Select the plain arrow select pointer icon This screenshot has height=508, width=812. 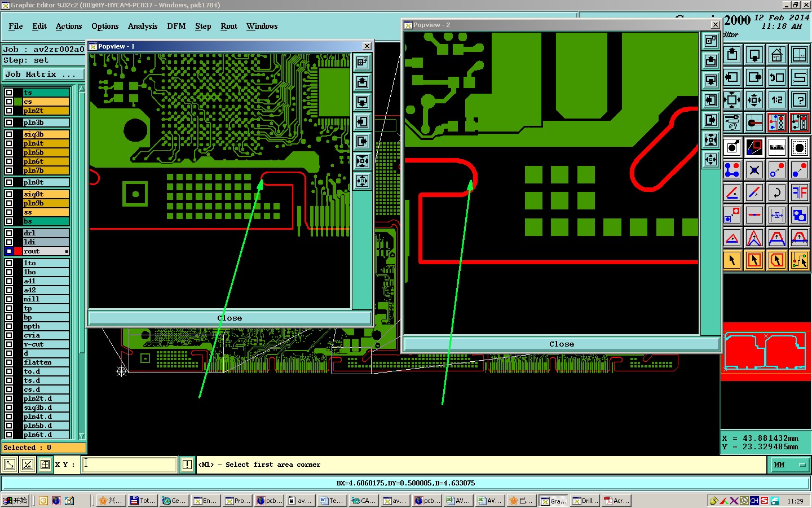(x=732, y=260)
